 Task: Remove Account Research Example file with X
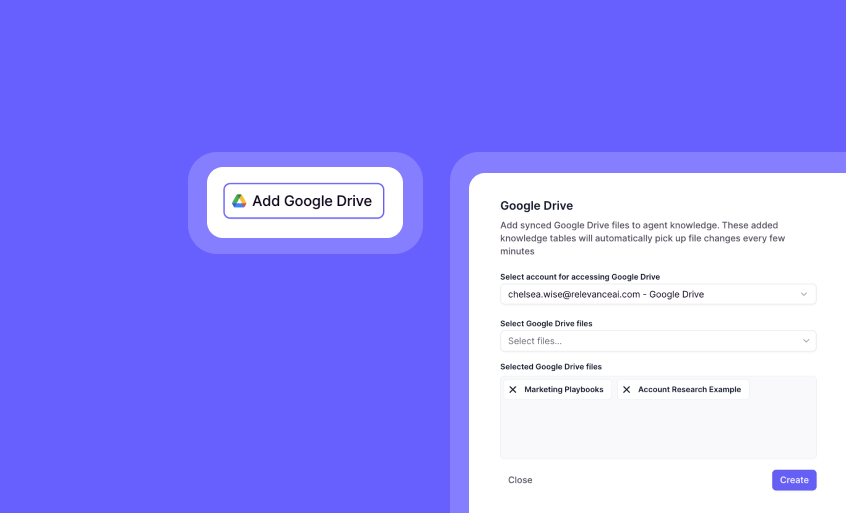click(626, 389)
